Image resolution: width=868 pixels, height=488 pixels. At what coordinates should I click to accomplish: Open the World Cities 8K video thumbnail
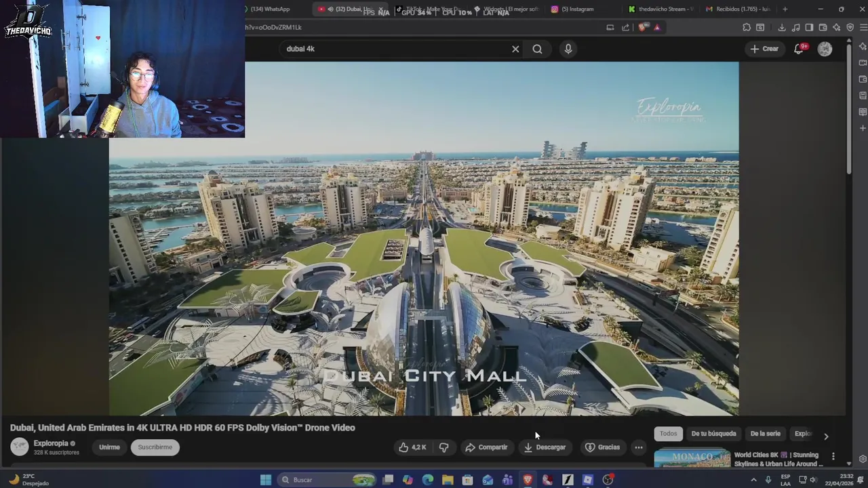(x=692, y=459)
